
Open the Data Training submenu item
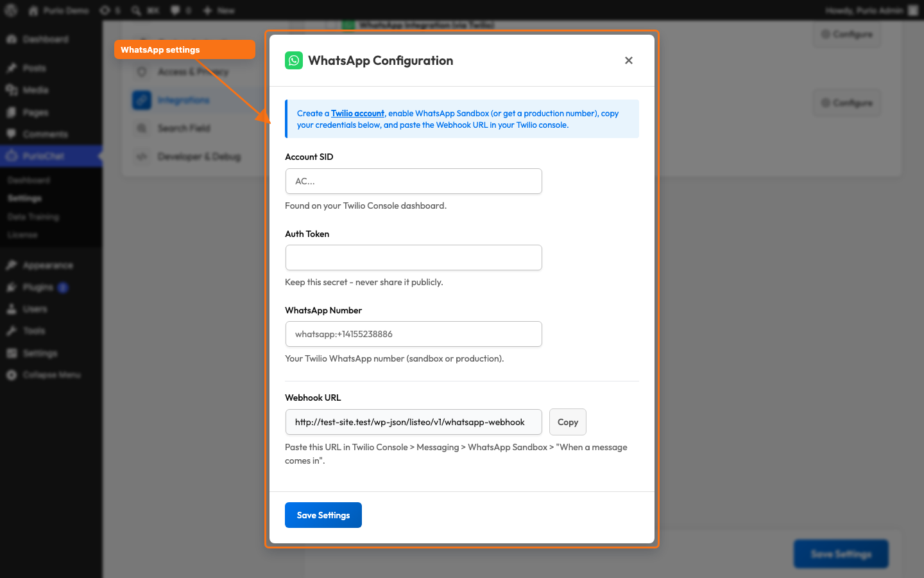tap(33, 217)
